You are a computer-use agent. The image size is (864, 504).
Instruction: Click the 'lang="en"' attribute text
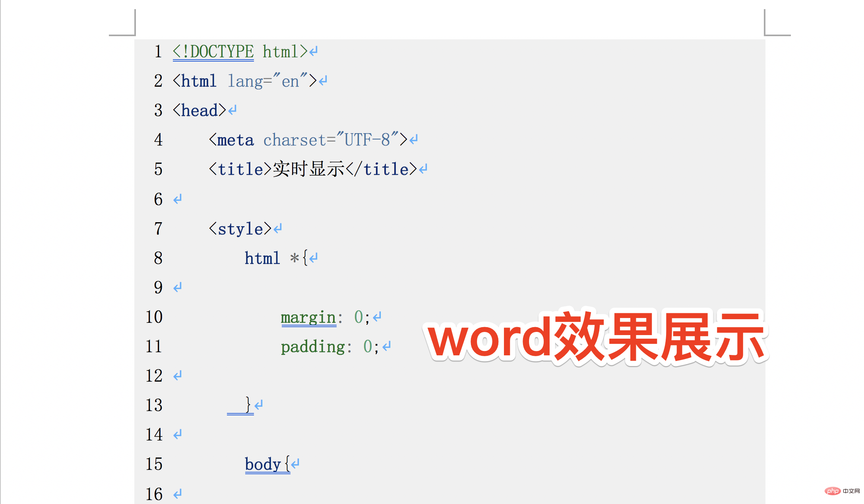point(268,81)
